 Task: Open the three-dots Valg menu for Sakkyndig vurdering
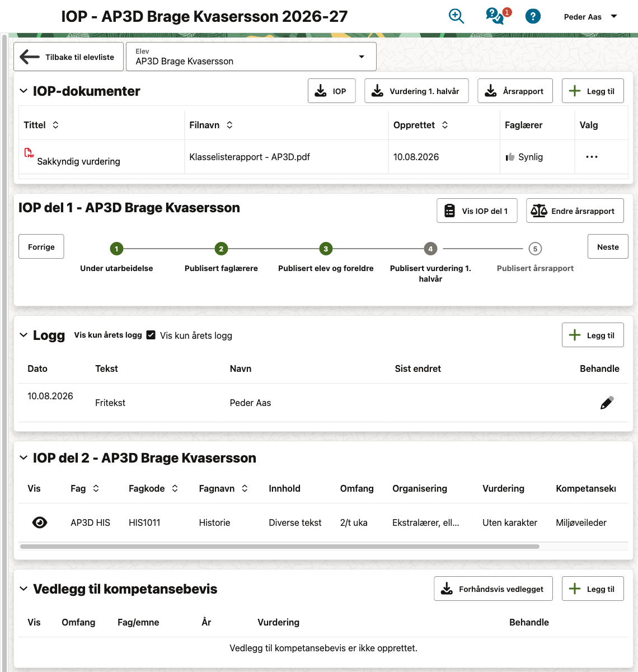click(592, 157)
